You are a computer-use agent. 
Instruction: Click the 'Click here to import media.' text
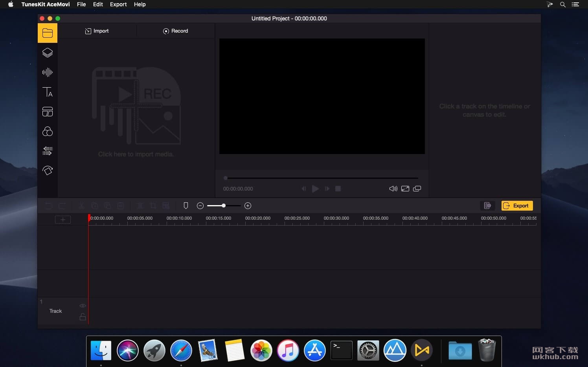136,154
